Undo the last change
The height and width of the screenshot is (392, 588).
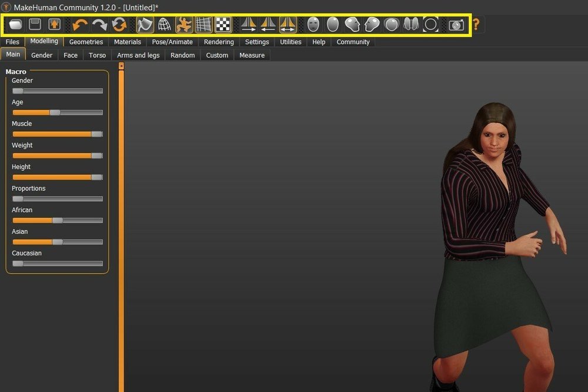pyautogui.click(x=81, y=25)
